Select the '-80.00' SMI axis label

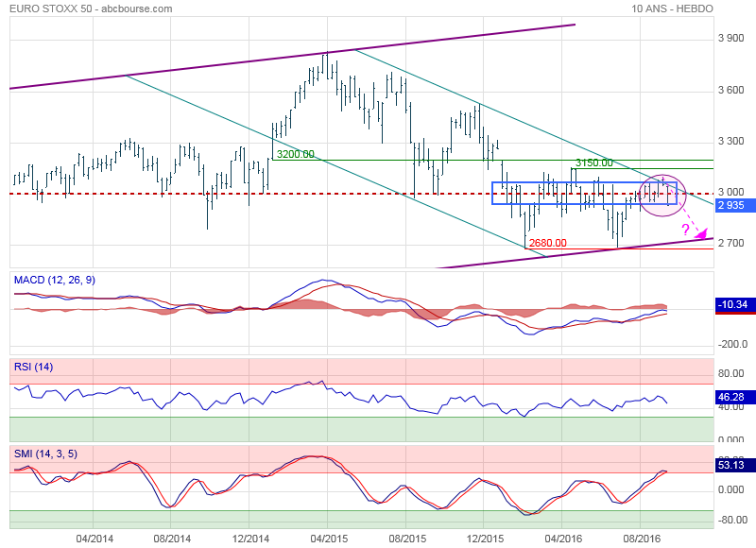733,520
